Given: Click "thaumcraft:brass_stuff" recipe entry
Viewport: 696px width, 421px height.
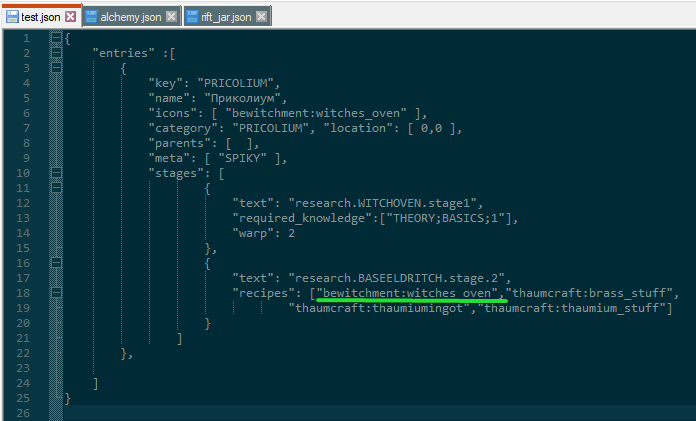Looking at the screenshot, I should (x=589, y=293).
